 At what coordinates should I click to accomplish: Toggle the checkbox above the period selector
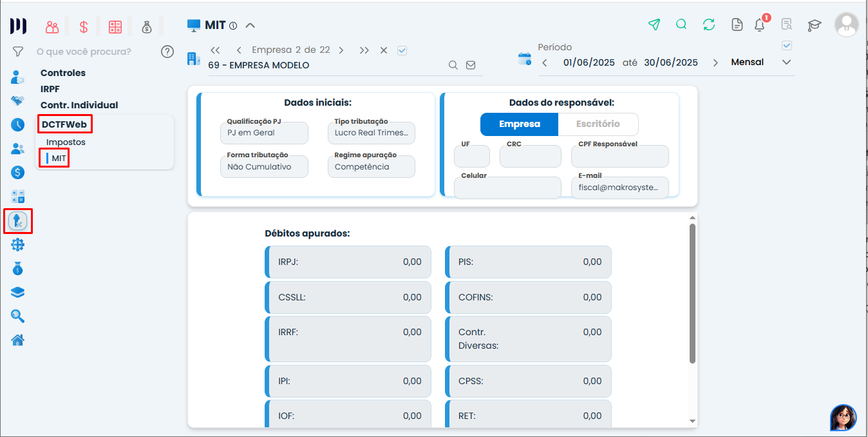tap(786, 46)
